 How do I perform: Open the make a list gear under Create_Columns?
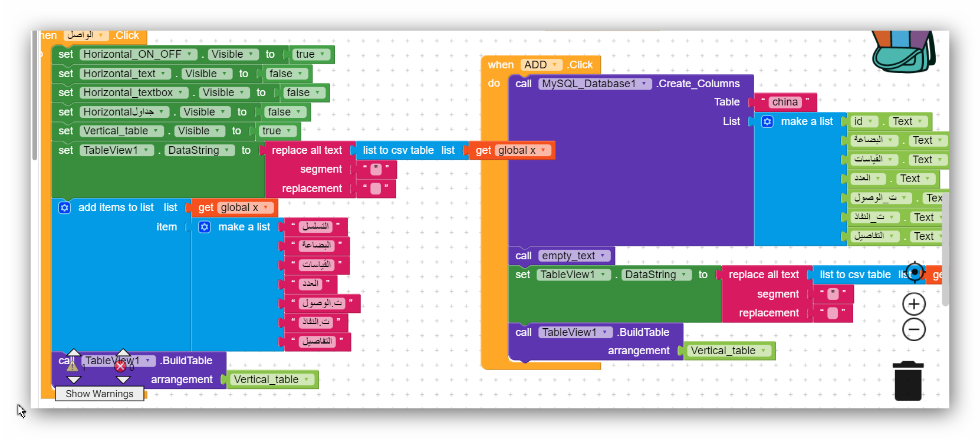[767, 121]
